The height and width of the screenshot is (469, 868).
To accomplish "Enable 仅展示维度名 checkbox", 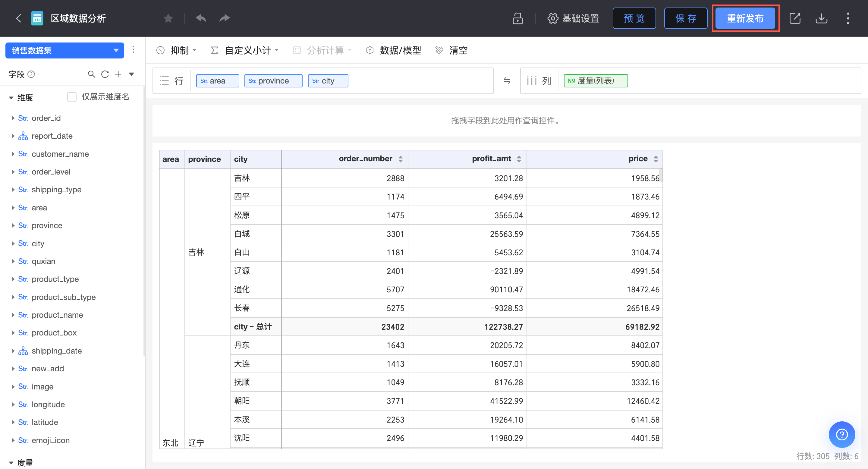I will tap(72, 97).
